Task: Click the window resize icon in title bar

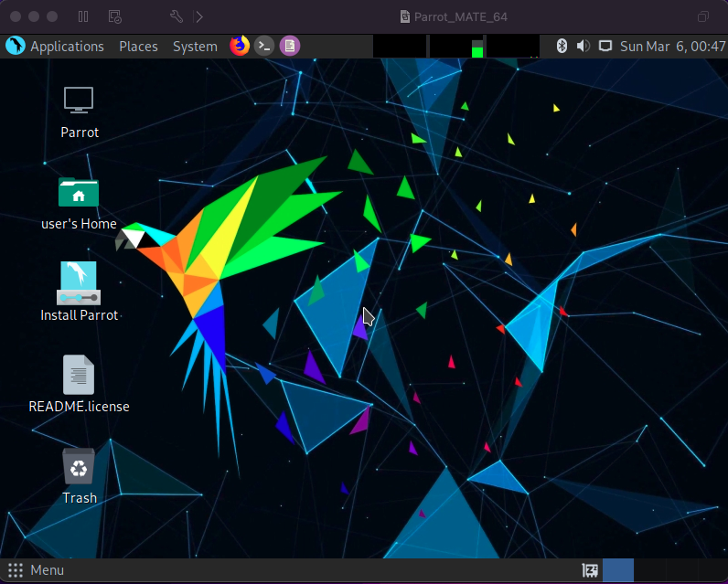Action: [x=703, y=16]
